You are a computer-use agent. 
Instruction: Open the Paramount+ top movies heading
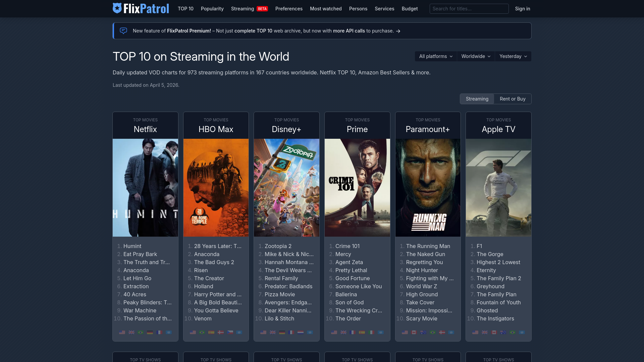[428, 129]
